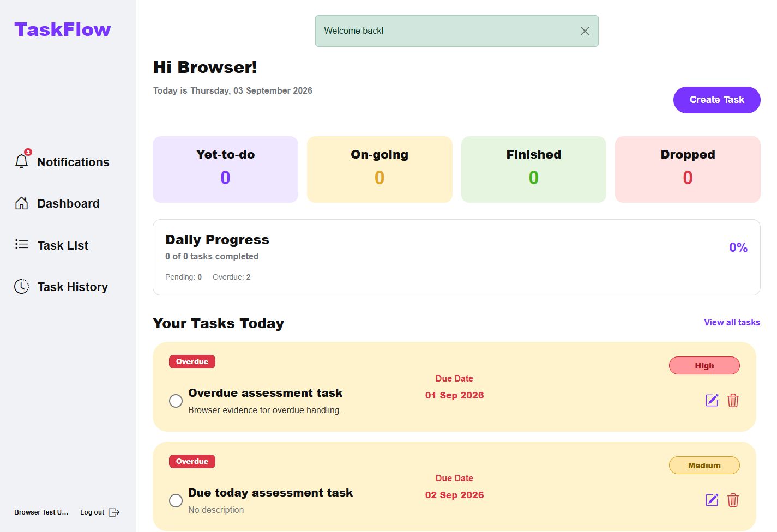
Task: Dismiss the Welcome back banner
Action: 585,31
